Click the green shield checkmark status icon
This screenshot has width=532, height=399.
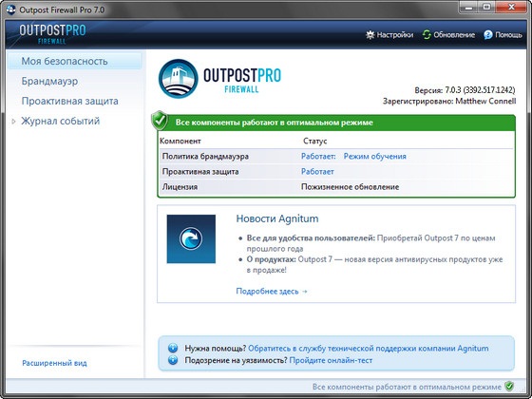(x=160, y=120)
